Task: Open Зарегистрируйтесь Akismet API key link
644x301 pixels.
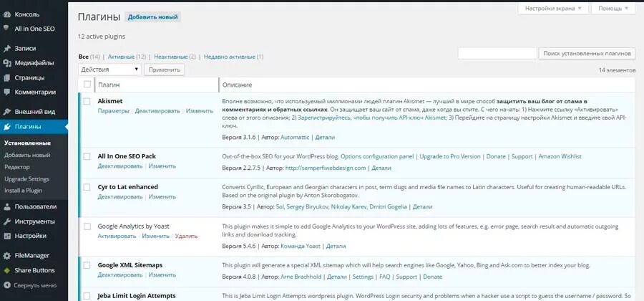Action: click(371, 118)
